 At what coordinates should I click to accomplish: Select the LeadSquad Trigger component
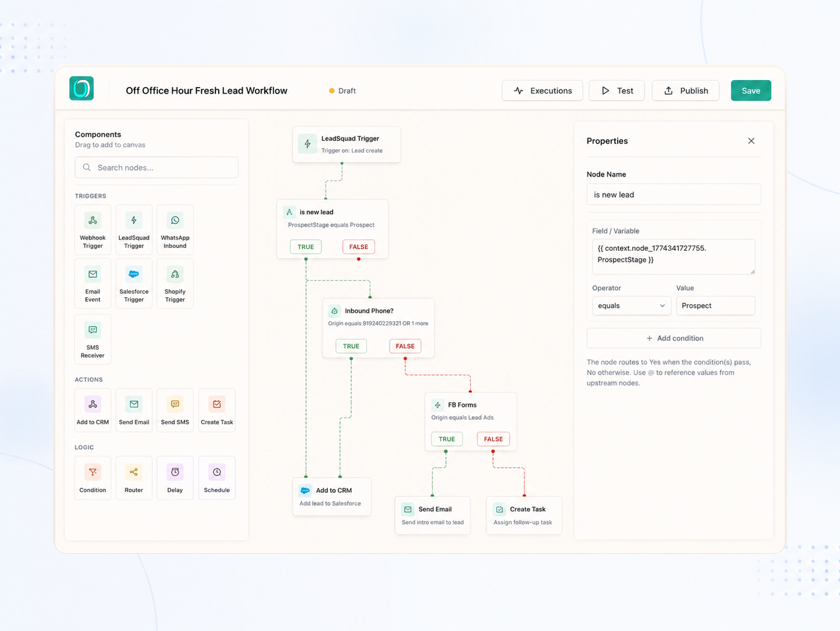(x=134, y=230)
